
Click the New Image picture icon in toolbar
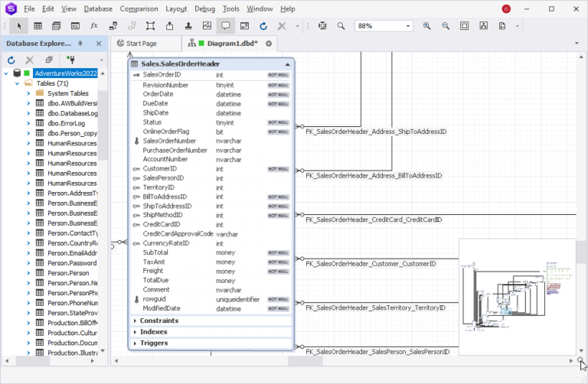pos(207,26)
